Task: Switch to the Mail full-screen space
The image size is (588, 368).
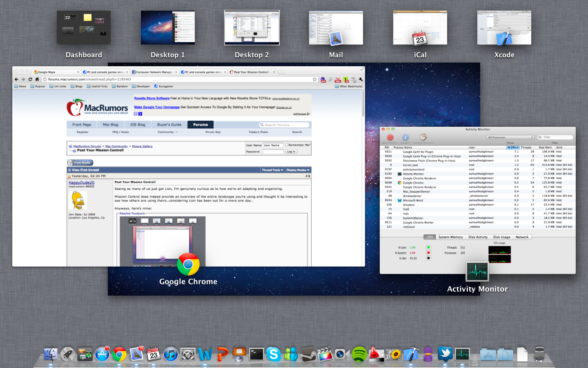Action: [x=336, y=27]
